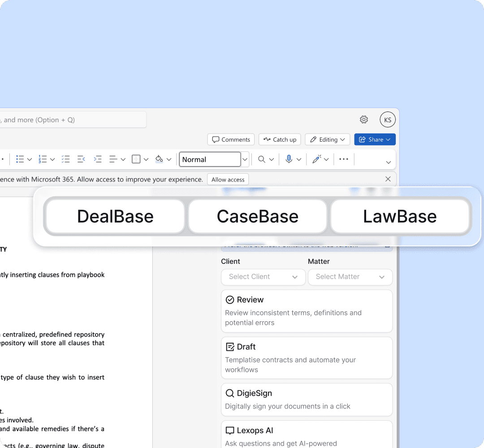Open the DigieSign card
Viewport: 484px width, 448px height.
tap(307, 400)
